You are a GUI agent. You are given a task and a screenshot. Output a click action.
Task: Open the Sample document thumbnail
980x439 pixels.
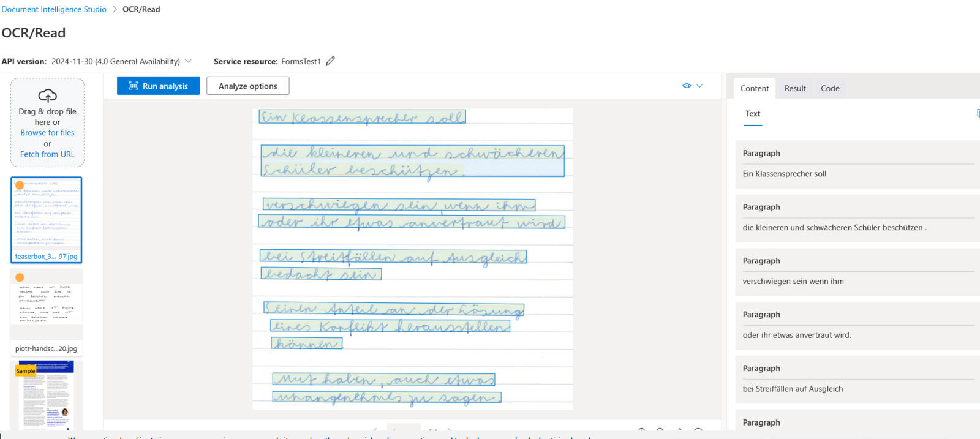tap(47, 396)
